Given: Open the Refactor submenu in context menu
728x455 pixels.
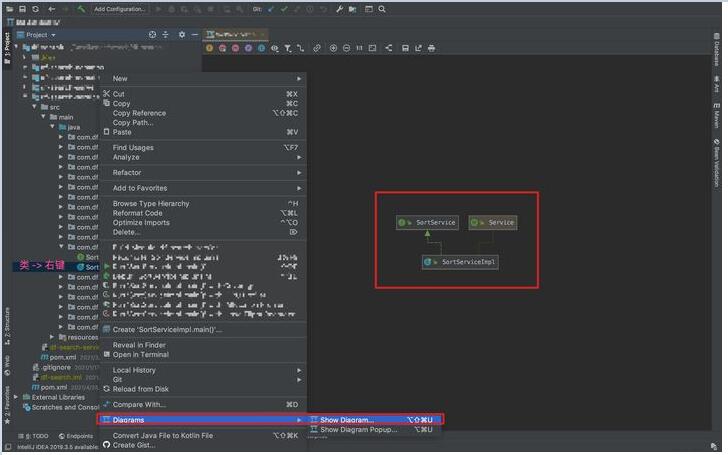Looking at the screenshot, I should pos(203,172).
